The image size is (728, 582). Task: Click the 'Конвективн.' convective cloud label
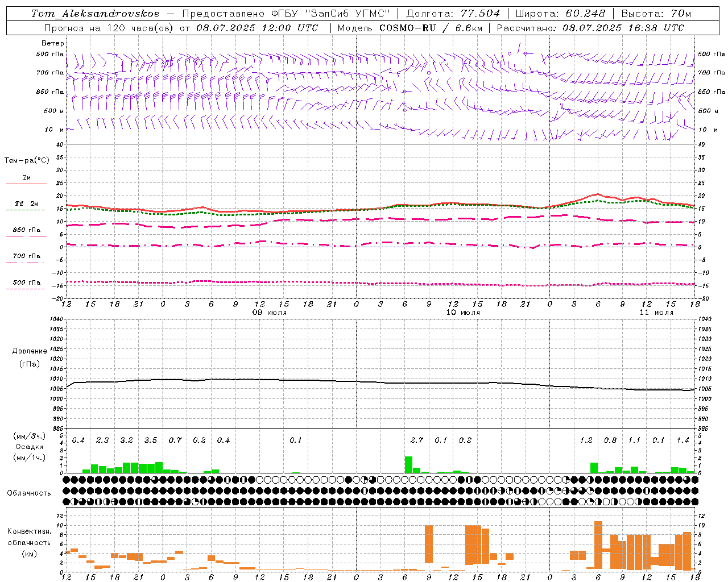tap(30, 531)
